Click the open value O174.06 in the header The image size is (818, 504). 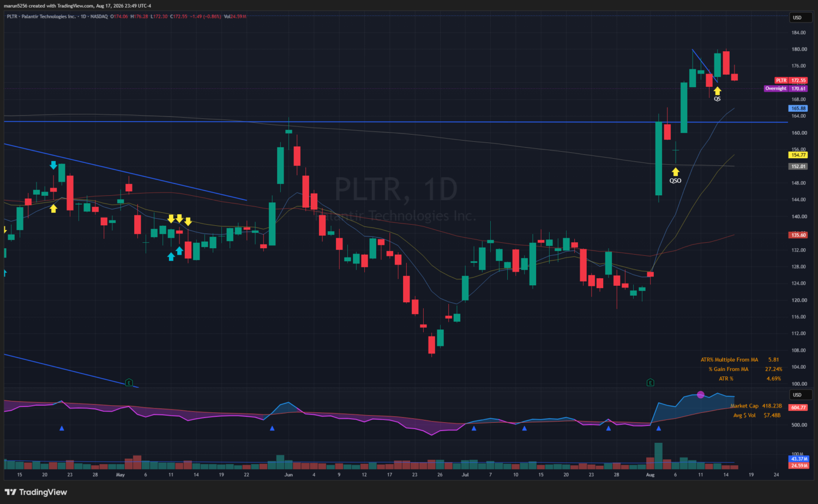pos(119,16)
